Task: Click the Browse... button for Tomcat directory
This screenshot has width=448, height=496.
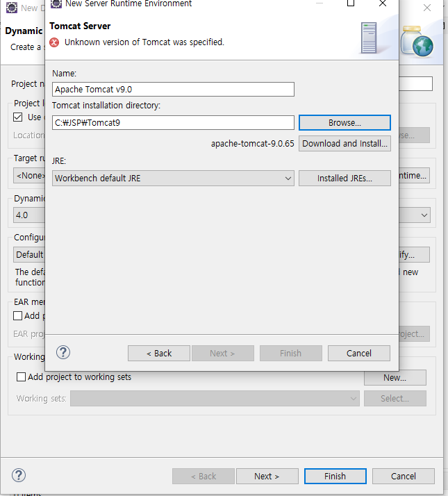Action: [345, 122]
